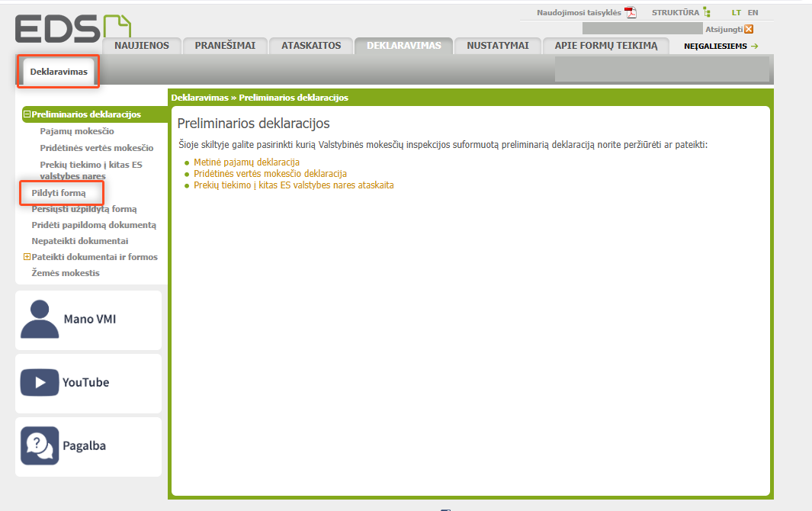Open Nepateikti dokumentai in the sidebar
Viewport: 812px width, 511px height.
tap(80, 241)
